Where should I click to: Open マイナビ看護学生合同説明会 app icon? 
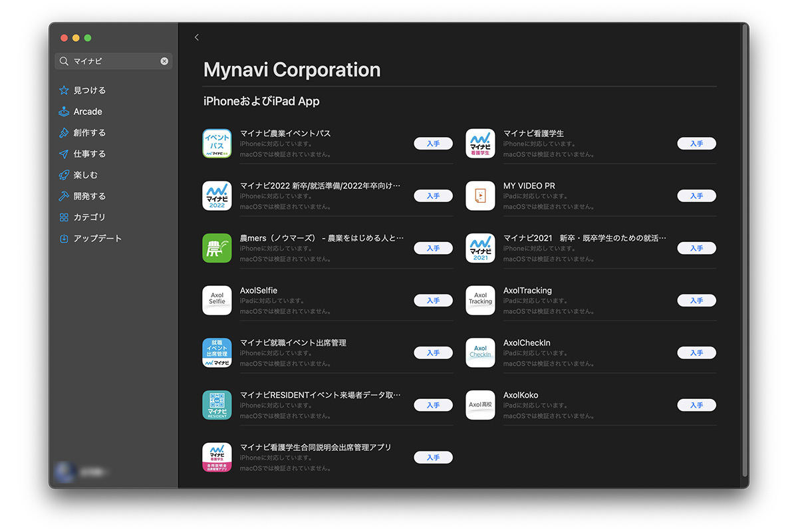pos(217,458)
